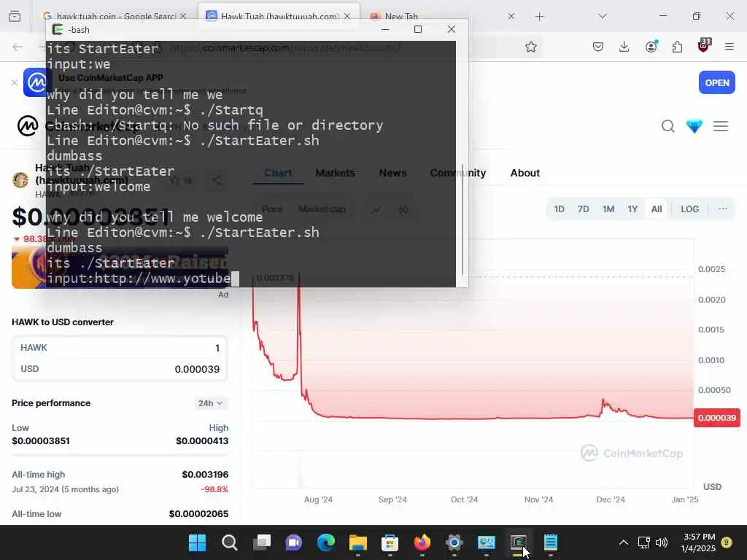The width and height of the screenshot is (747, 560).
Task: Click the High price $0.0000413
Action: 202,441
